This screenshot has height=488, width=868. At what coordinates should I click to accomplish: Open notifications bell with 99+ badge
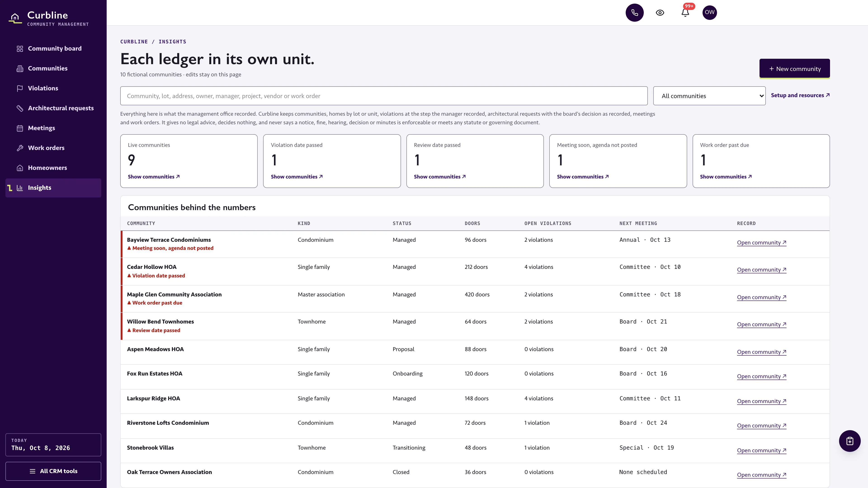tap(685, 12)
